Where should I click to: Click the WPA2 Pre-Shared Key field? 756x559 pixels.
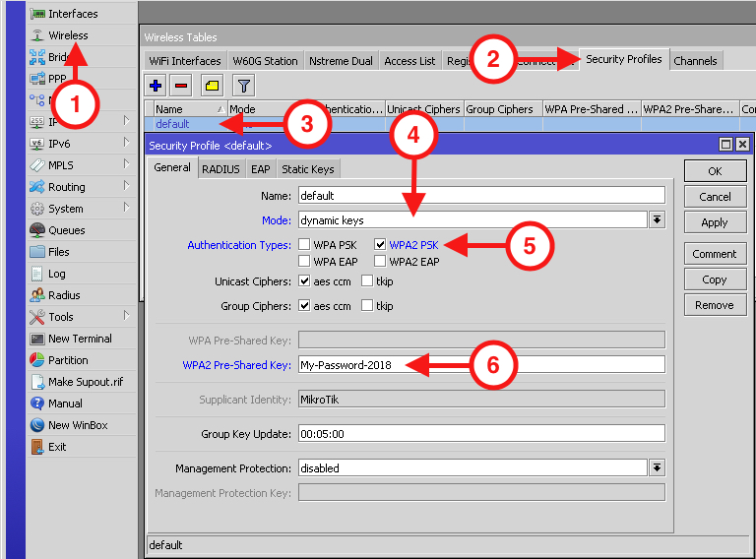coord(481,364)
